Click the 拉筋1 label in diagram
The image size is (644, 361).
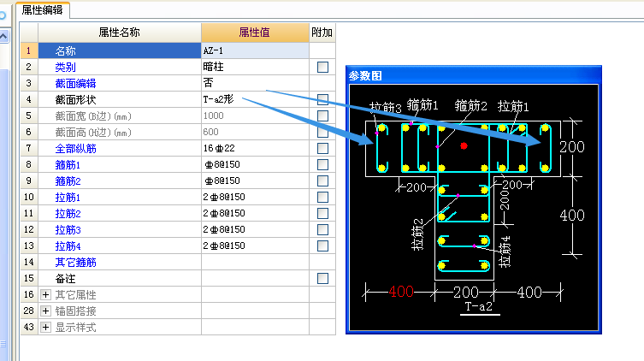coord(513,106)
